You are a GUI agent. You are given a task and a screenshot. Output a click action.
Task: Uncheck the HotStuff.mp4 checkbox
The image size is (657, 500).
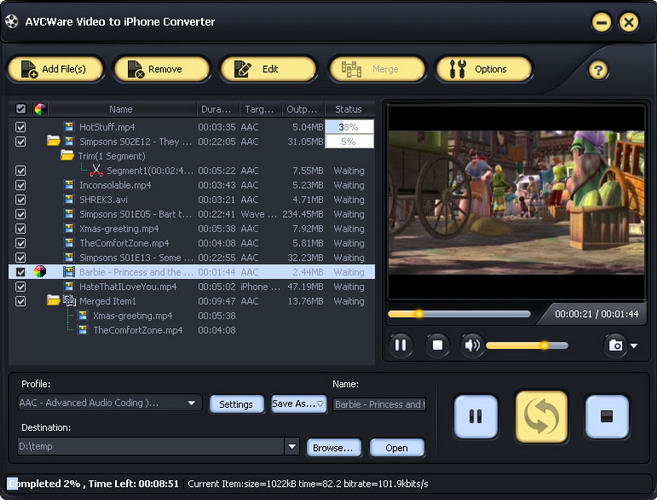coord(21,127)
